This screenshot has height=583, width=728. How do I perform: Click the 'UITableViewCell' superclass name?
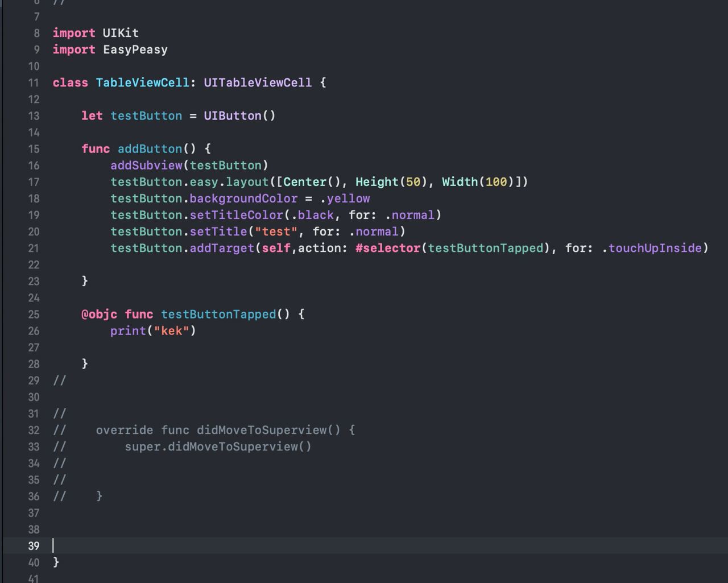tap(258, 82)
